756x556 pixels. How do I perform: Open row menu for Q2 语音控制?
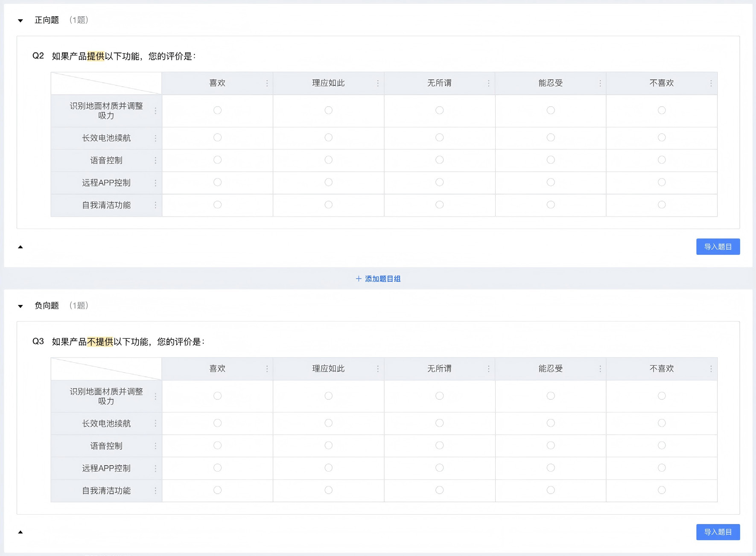coord(155,160)
